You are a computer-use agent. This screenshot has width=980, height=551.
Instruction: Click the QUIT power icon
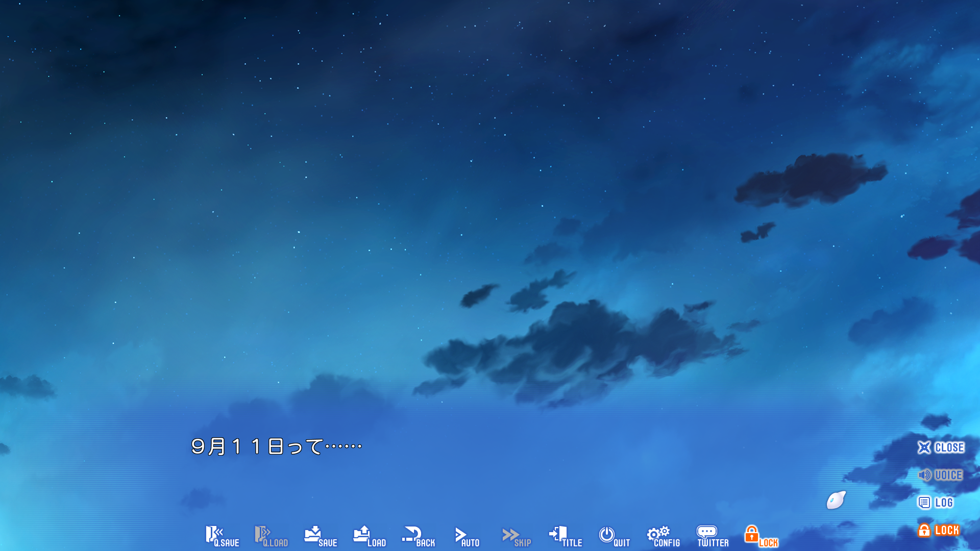click(x=614, y=536)
